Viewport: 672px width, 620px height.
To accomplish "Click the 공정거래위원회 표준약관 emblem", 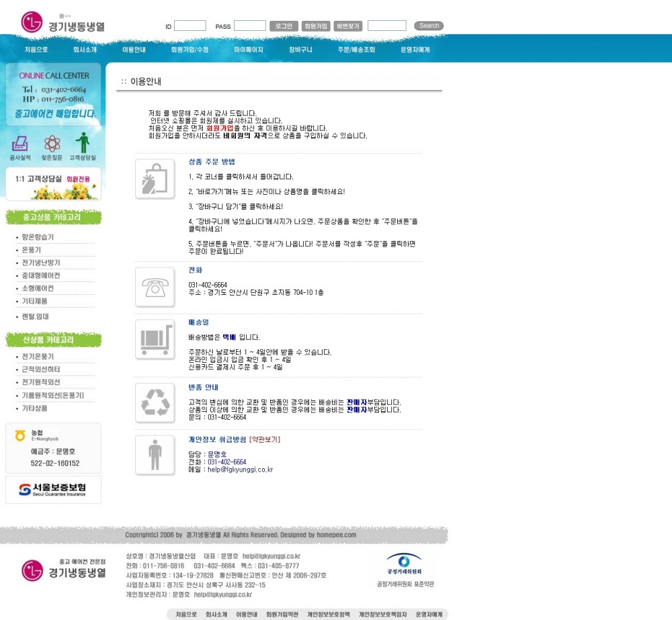I will 405,563.
